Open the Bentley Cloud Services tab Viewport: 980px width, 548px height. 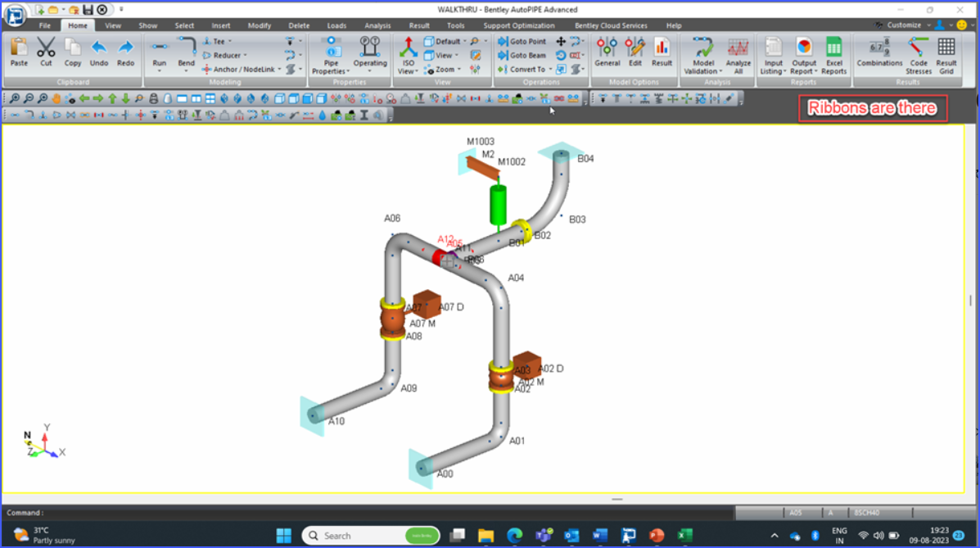611,25
